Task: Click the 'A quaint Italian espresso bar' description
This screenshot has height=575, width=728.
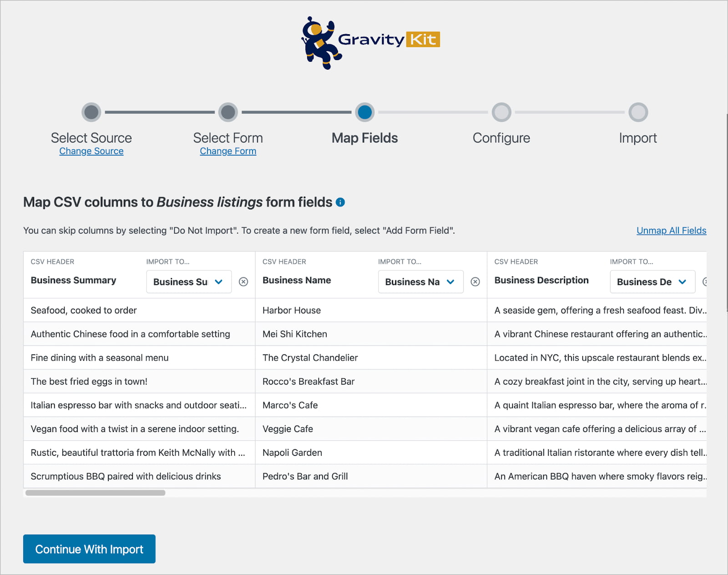Action: tap(597, 405)
